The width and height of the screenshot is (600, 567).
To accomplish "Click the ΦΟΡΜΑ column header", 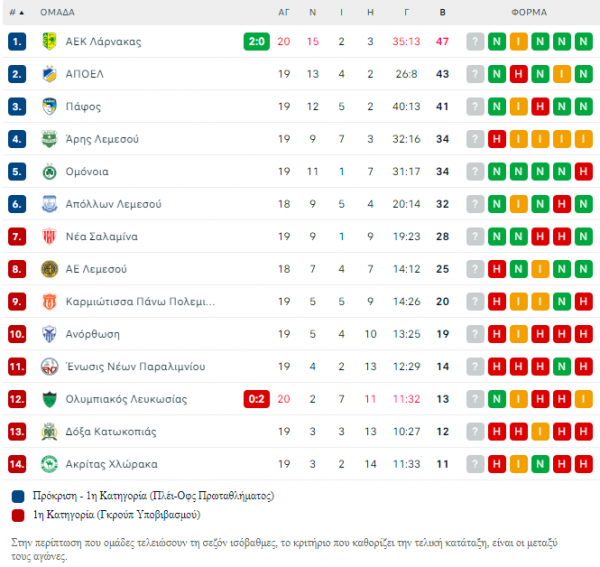I will click(x=529, y=13).
